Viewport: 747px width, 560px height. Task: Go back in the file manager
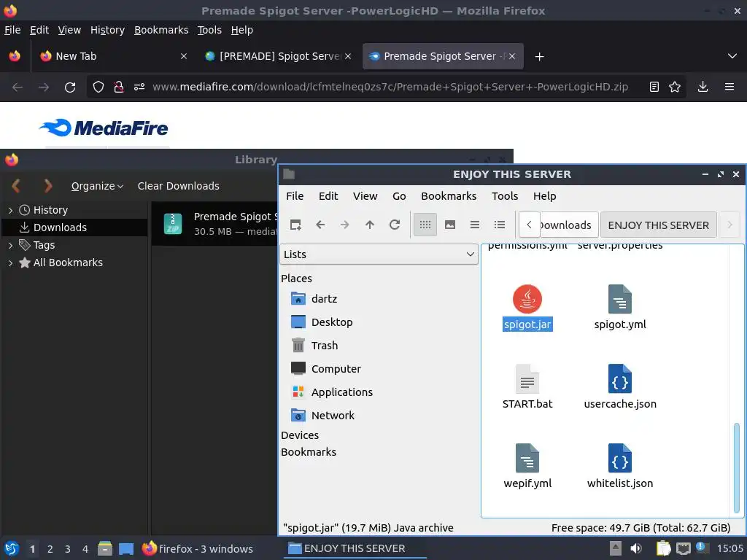point(320,225)
